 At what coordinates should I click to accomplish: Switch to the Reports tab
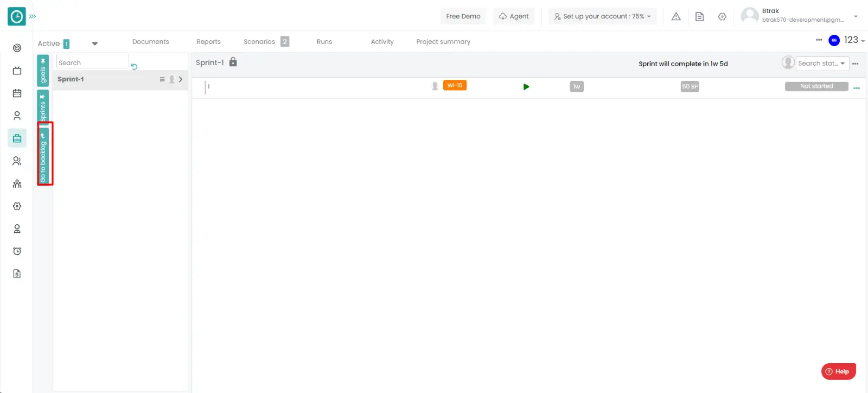click(x=208, y=42)
